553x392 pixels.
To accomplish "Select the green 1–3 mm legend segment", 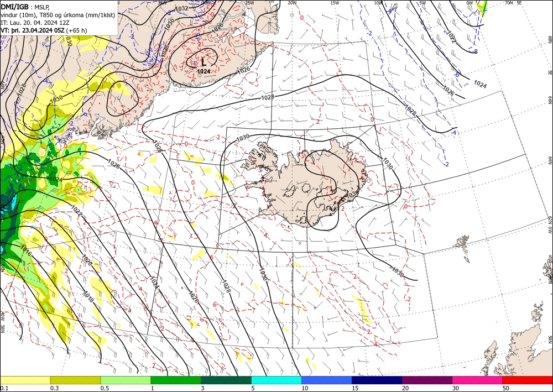I will 176,380.
